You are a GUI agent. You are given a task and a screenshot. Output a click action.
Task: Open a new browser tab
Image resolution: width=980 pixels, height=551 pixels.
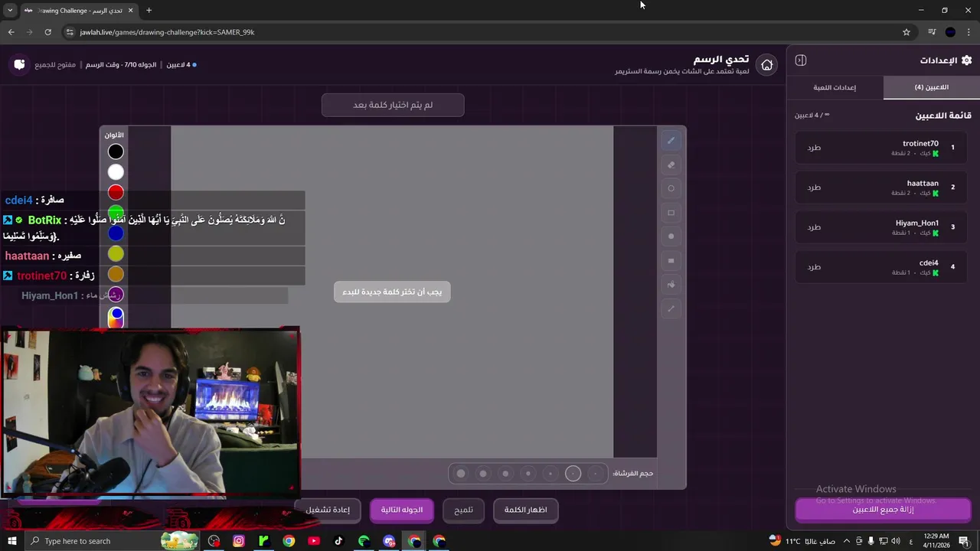[x=149, y=11]
